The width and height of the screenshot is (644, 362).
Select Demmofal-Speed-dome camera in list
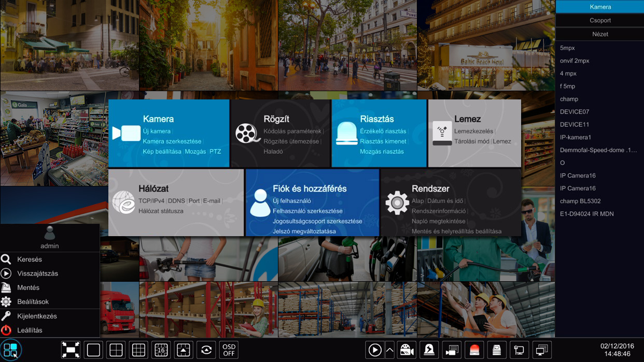point(598,150)
